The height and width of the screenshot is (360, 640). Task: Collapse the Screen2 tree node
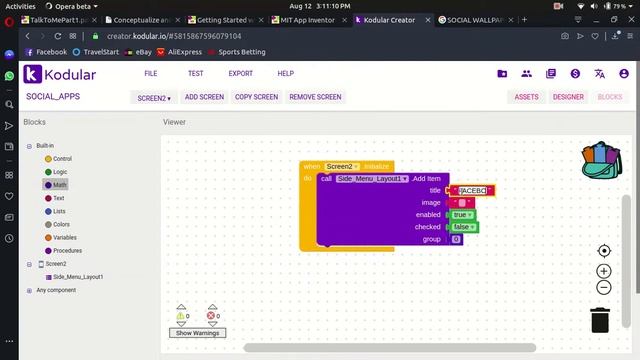pos(29,264)
